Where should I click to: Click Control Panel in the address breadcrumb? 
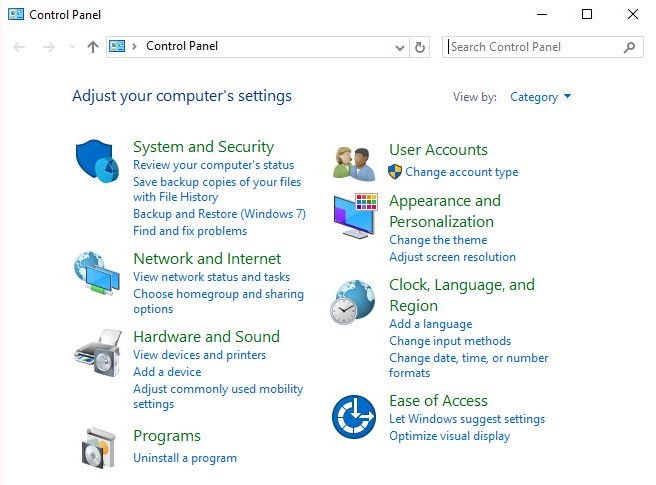182,46
